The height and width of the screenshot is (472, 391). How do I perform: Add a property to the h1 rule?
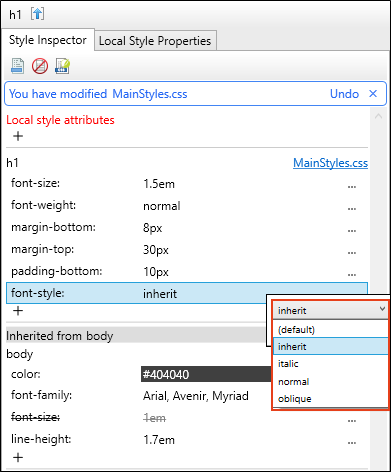pyautogui.click(x=18, y=311)
